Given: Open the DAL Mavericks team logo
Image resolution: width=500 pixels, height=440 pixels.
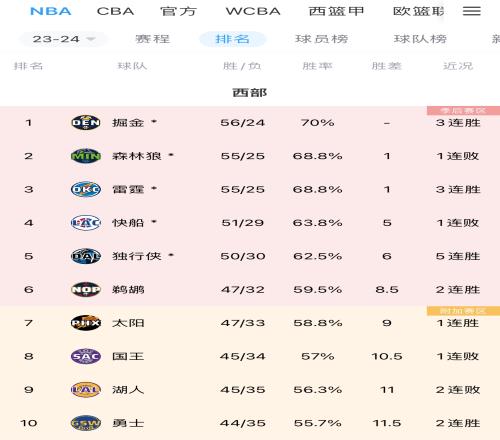Looking at the screenshot, I should coord(86,256).
